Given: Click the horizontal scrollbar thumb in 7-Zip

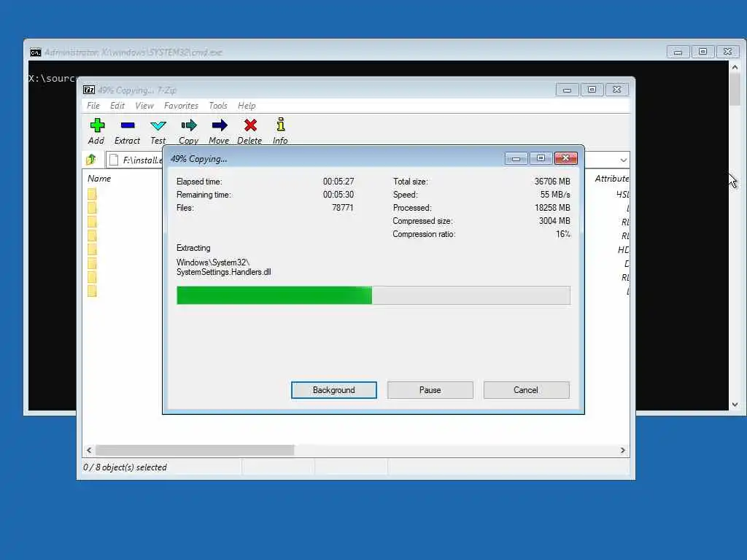Looking at the screenshot, I should point(195,450).
